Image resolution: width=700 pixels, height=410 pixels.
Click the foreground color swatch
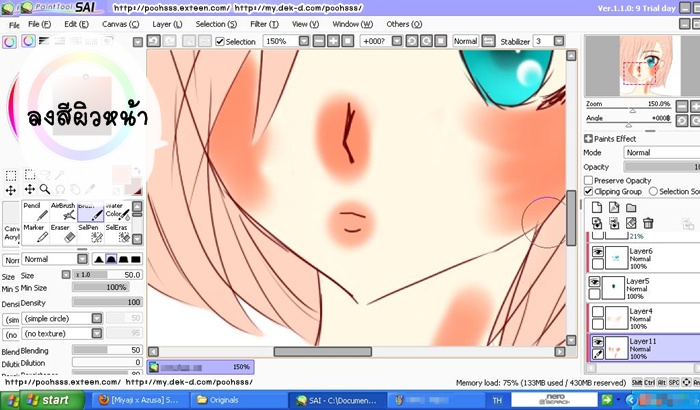pyautogui.click(x=121, y=175)
